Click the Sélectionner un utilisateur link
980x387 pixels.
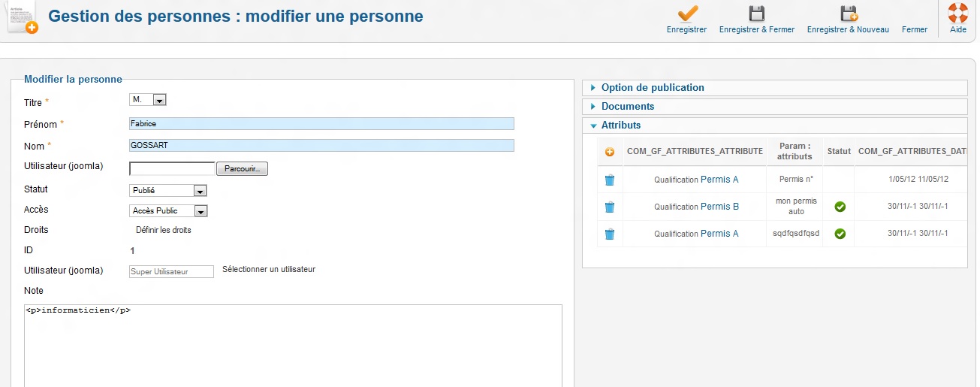click(x=269, y=269)
